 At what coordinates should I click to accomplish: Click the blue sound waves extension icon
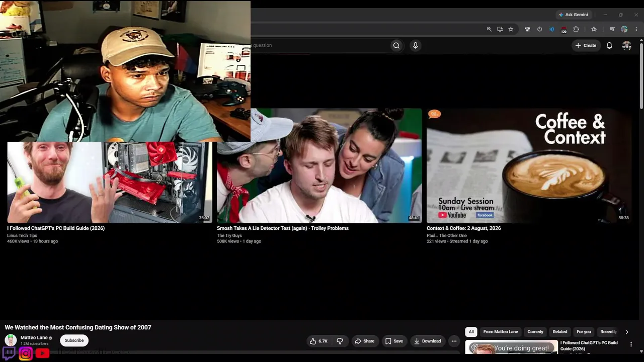(551, 29)
